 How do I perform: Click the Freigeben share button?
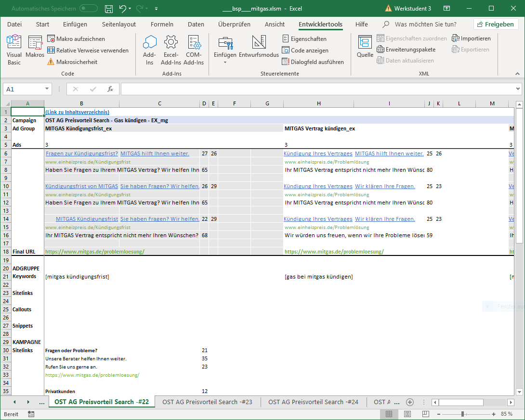tap(495, 25)
